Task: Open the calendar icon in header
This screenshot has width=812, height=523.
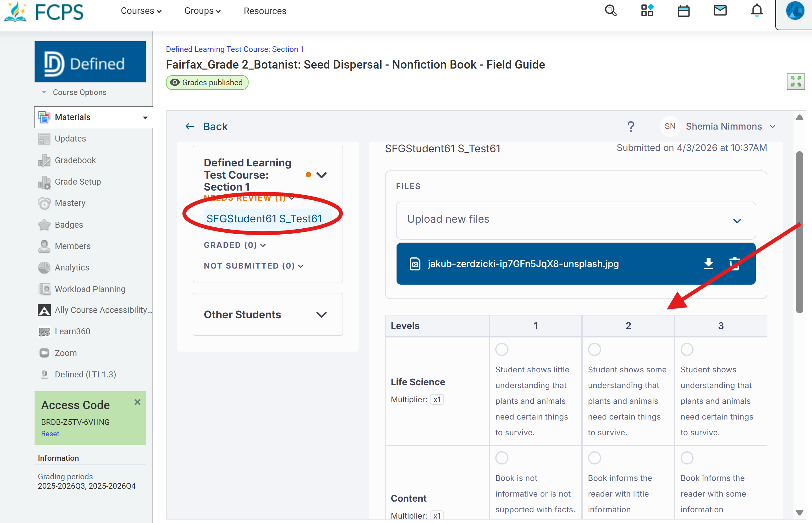Action: 683,11
